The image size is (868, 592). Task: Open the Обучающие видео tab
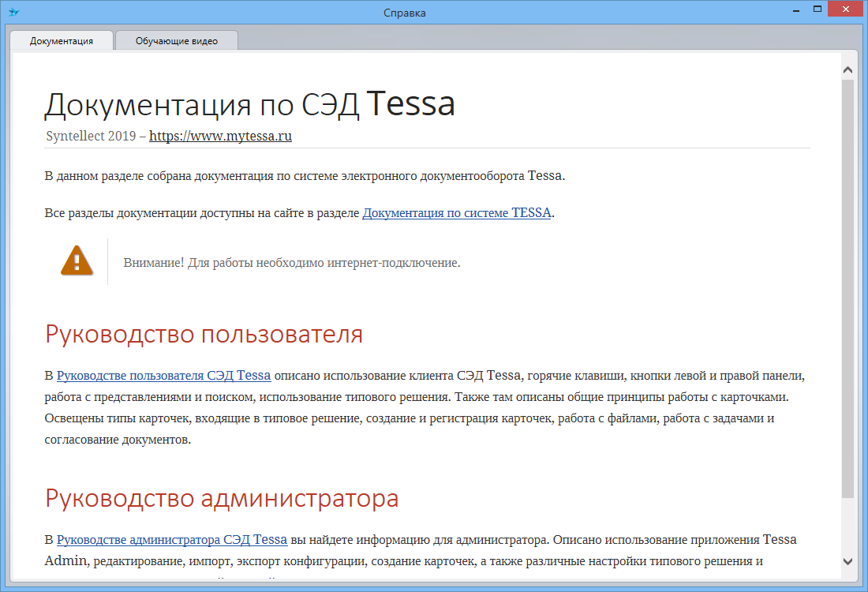click(177, 41)
